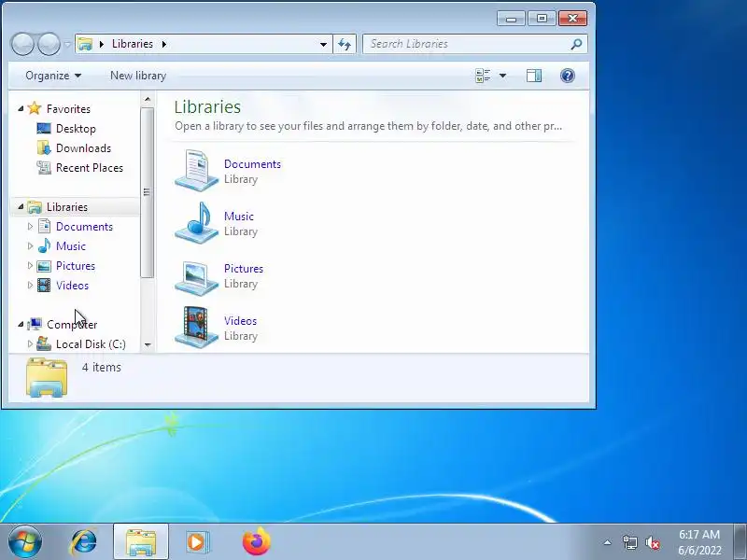747x560 pixels.
Task: Select Local Disk (C:) drive
Action: click(91, 343)
